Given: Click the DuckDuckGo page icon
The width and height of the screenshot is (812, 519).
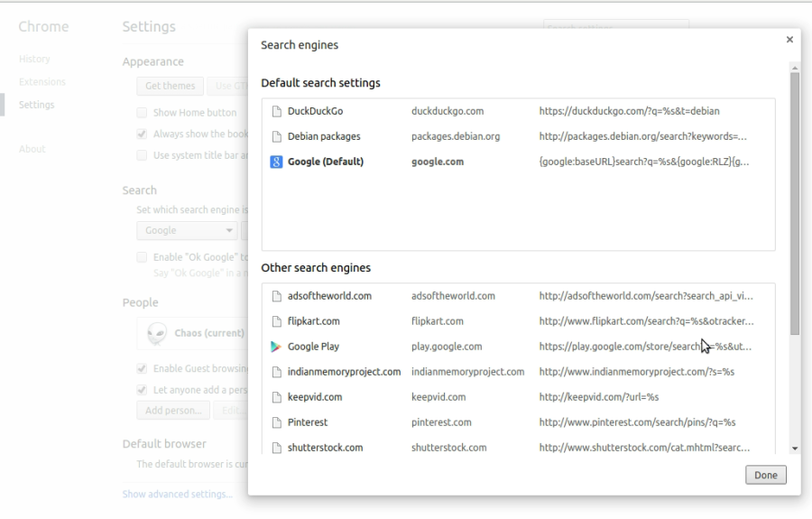Looking at the screenshot, I should [277, 111].
